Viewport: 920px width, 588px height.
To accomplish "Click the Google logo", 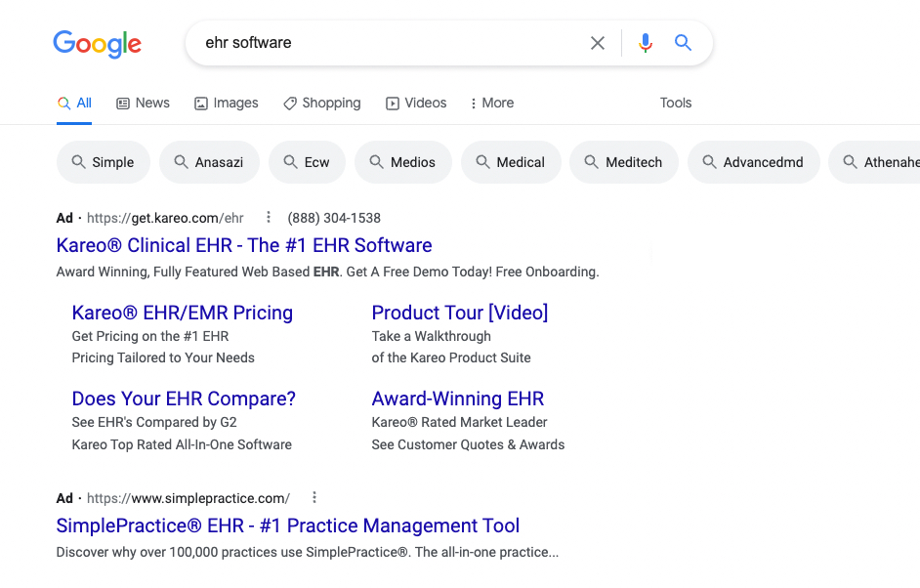I will [98, 44].
